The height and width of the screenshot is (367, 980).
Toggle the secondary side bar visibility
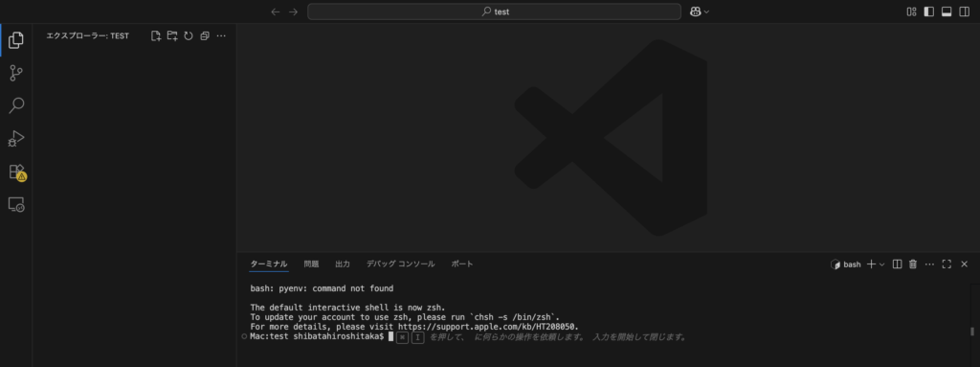point(964,11)
